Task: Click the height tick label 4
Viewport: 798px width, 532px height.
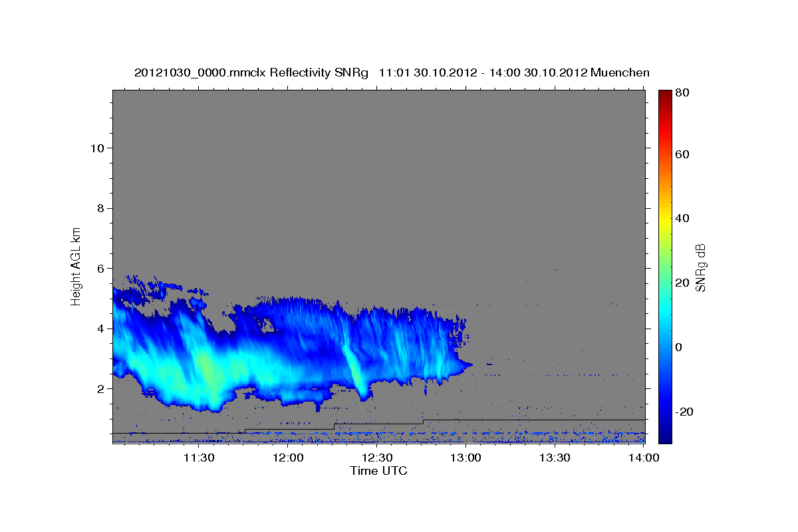Action: coord(100,329)
